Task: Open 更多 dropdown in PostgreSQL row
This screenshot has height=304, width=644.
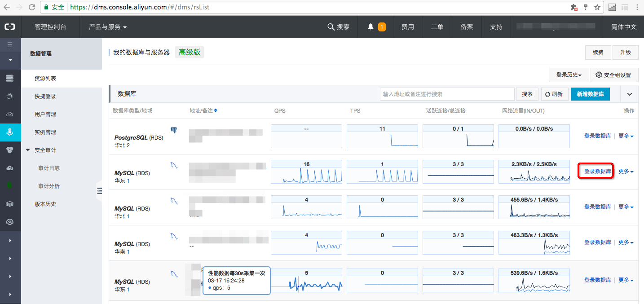Action: [626, 136]
